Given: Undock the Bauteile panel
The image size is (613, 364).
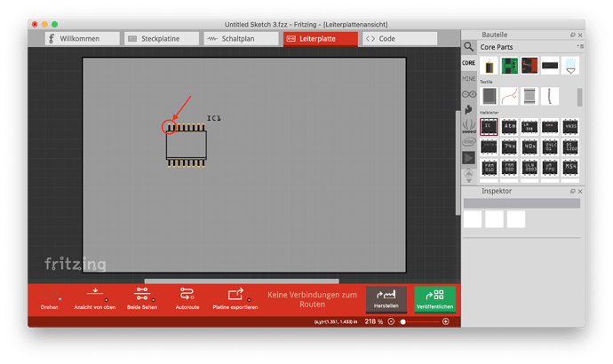Looking at the screenshot, I should [573, 36].
